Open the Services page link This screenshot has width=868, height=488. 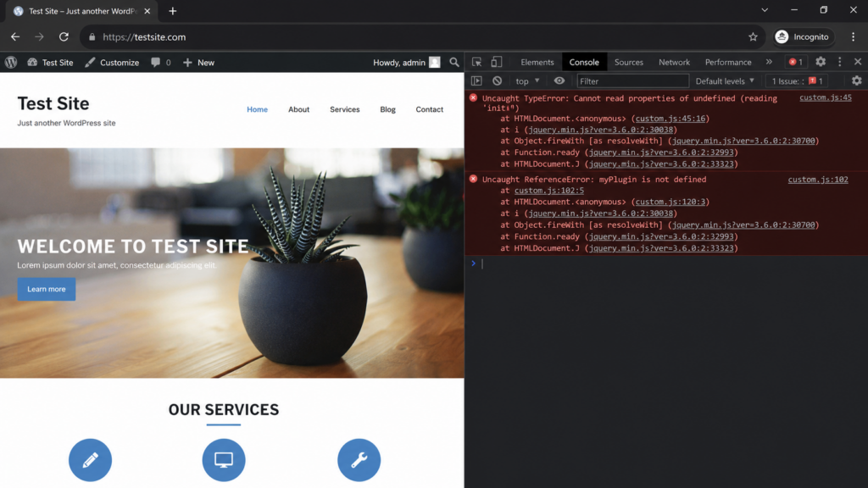coord(344,109)
